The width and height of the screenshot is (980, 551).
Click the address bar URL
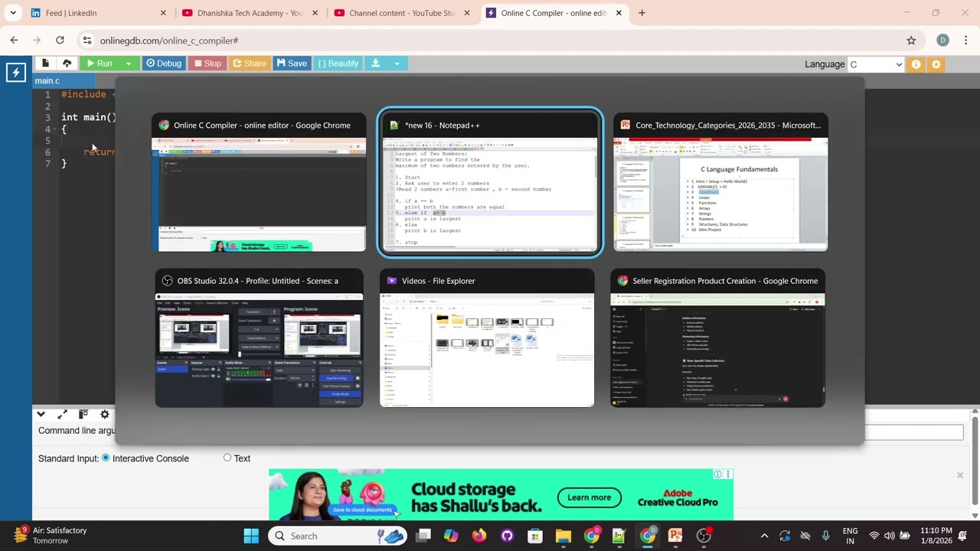[169, 41]
